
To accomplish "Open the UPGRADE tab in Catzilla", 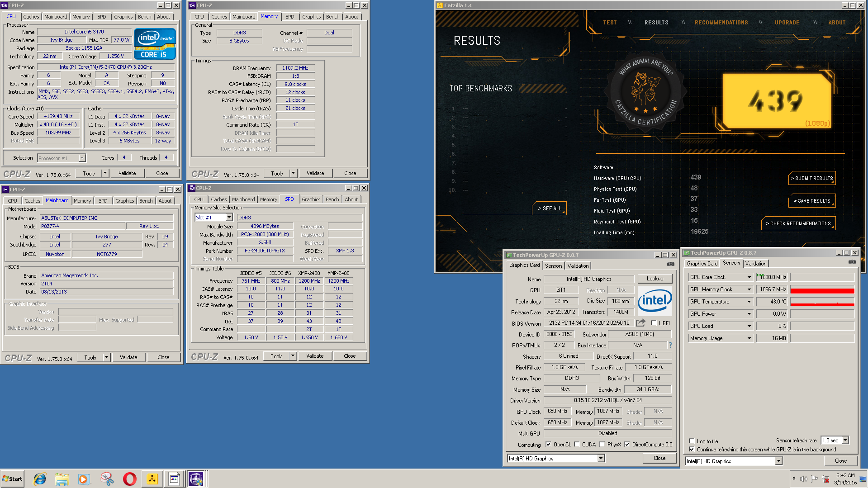I will coord(787,23).
